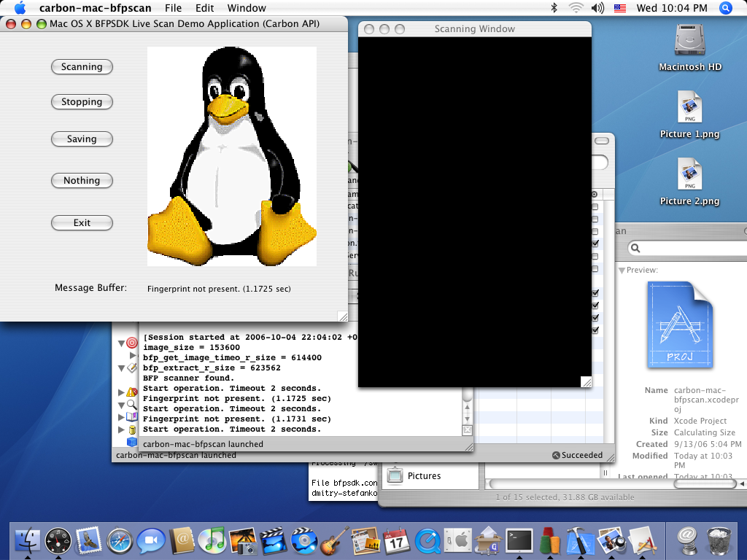Image resolution: width=747 pixels, height=560 pixels.
Task: Click the Exit button
Action: [x=82, y=223]
